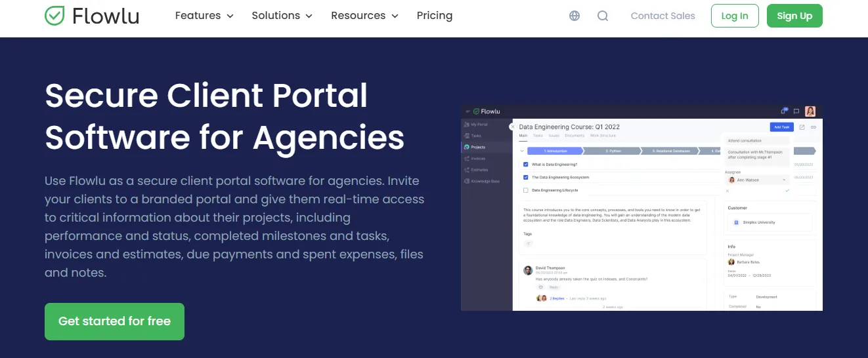Confirm the new task with the checkmark

click(787, 191)
